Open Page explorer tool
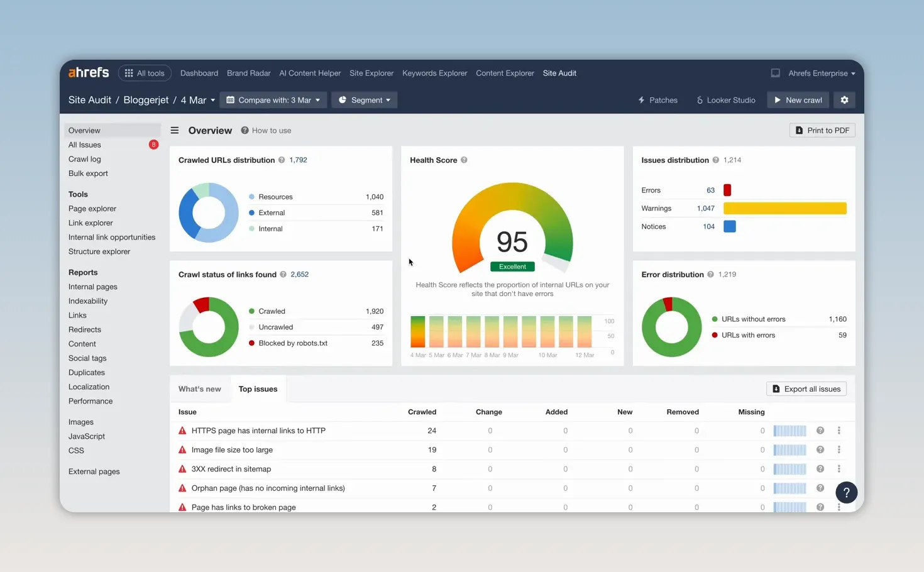924x572 pixels. pyautogui.click(x=92, y=209)
